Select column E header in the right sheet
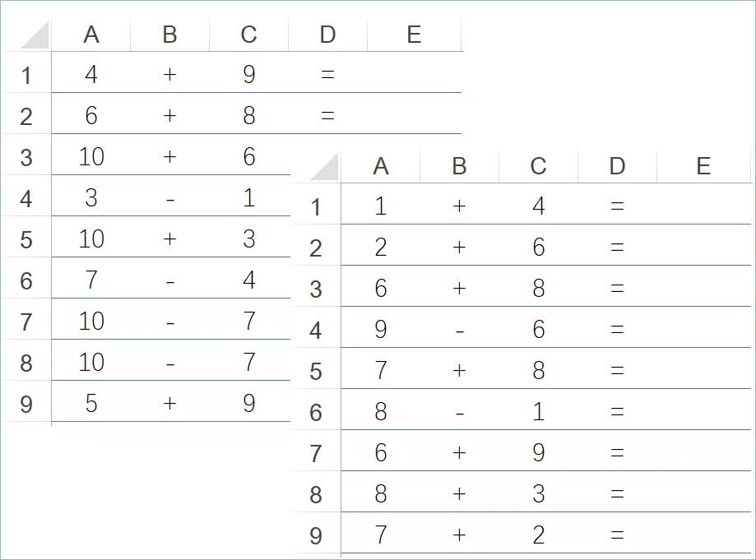Viewport: 756px width, 560px height. pos(703,166)
